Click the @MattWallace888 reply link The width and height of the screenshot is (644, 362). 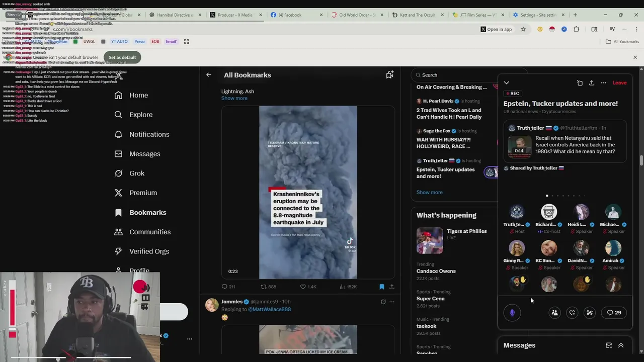[269, 309]
